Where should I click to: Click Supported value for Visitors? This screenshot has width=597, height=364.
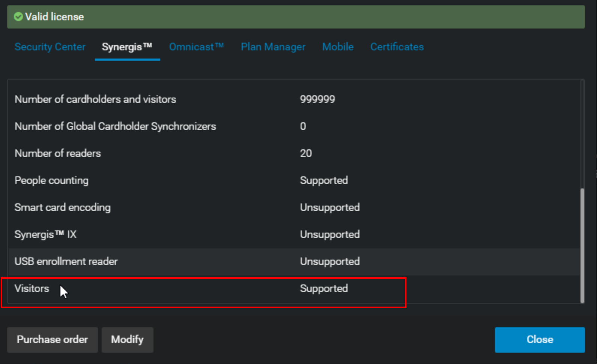pyautogui.click(x=324, y=289)
